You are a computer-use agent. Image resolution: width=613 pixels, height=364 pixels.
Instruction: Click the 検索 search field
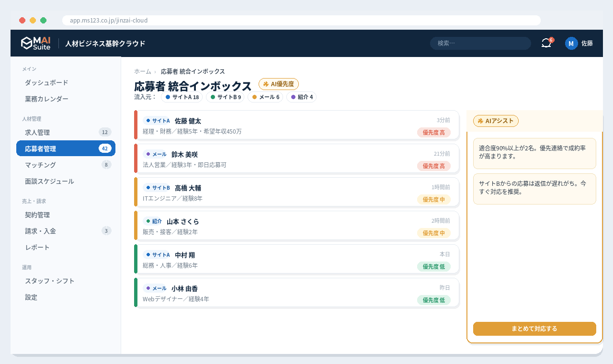coord(480,43)
